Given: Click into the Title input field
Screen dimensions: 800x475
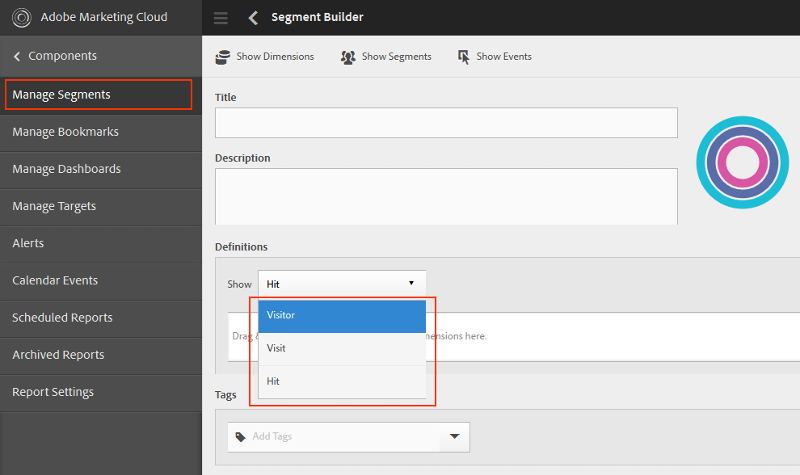Looking at the screenshot, I should (446, 122).
